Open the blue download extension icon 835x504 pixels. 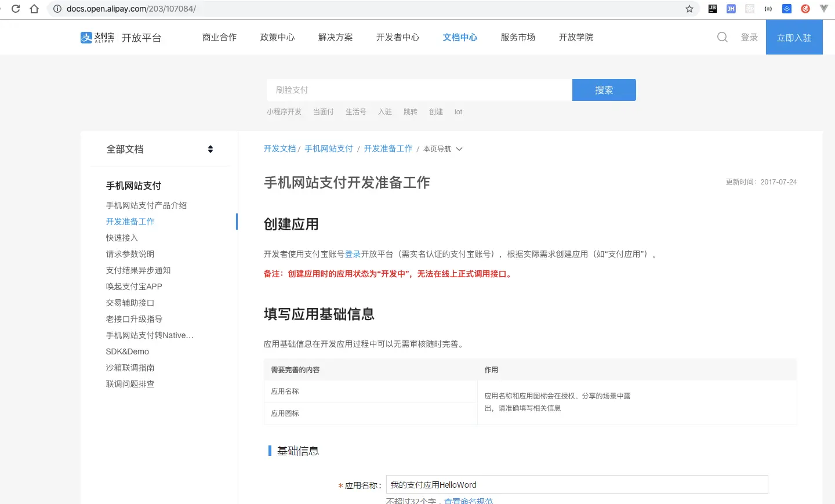[787, 9]
